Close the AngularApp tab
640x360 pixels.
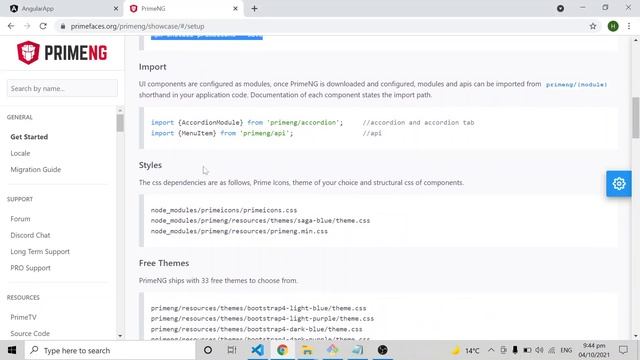coord(116,9)
